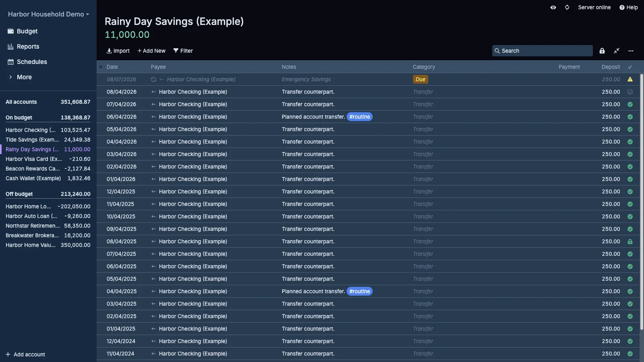Click #routine tag on 06/04/2026 row
Image resolution: width=644 pixels, height=362 pixels.
pos(359,117)
